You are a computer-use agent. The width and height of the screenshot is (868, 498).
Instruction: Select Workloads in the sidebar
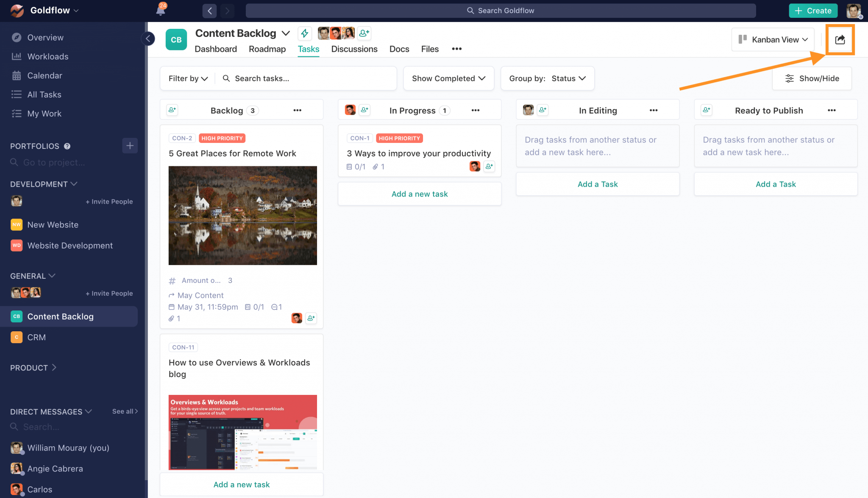(47, 56)
